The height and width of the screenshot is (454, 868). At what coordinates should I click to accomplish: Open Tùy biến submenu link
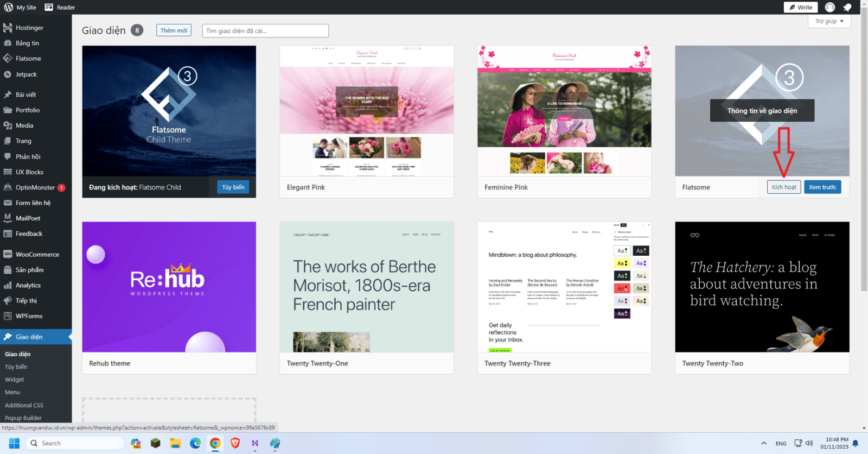[16, 367]
